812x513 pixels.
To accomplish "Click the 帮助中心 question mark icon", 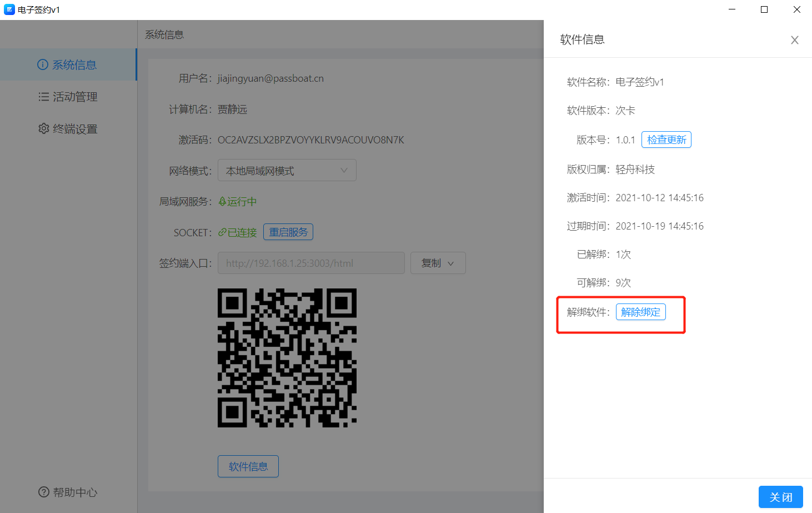I will coord(44,492).
